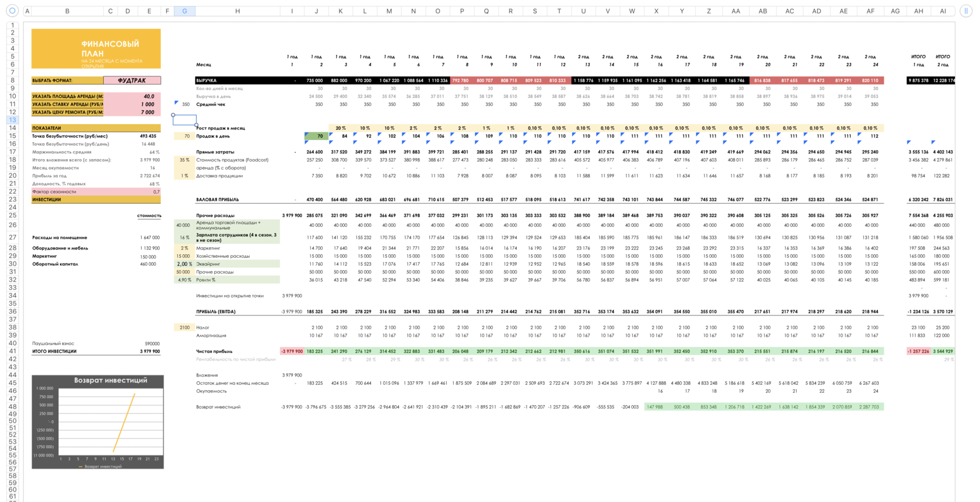Click the Роялти % expense label
980x502 pixels.
pyautogui.click(x=206, y=280)
